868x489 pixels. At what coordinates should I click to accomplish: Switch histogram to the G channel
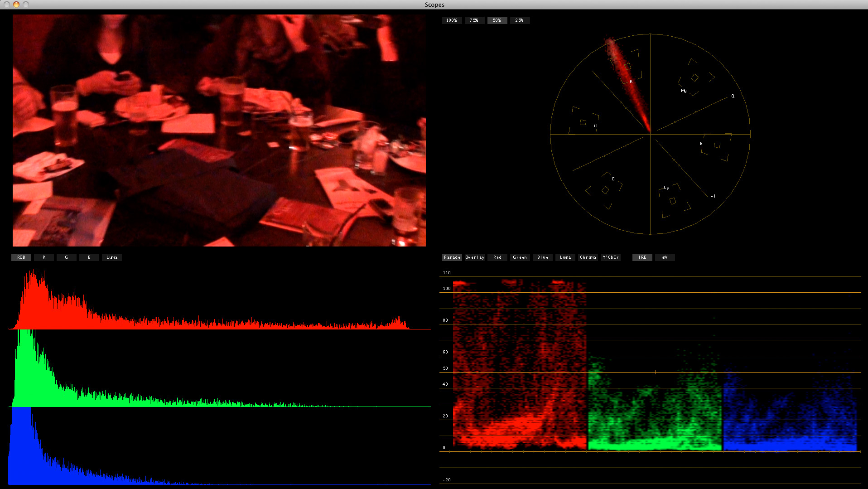pos(67,257)
